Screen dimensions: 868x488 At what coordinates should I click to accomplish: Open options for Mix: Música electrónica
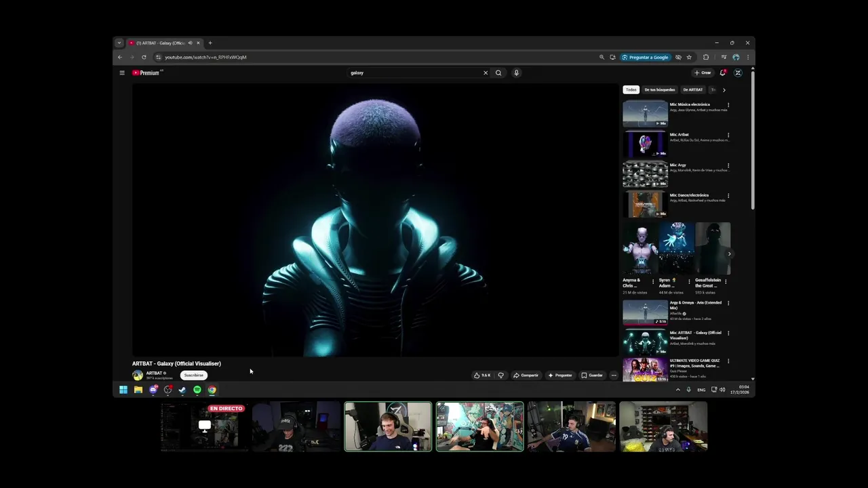[728, 105]
